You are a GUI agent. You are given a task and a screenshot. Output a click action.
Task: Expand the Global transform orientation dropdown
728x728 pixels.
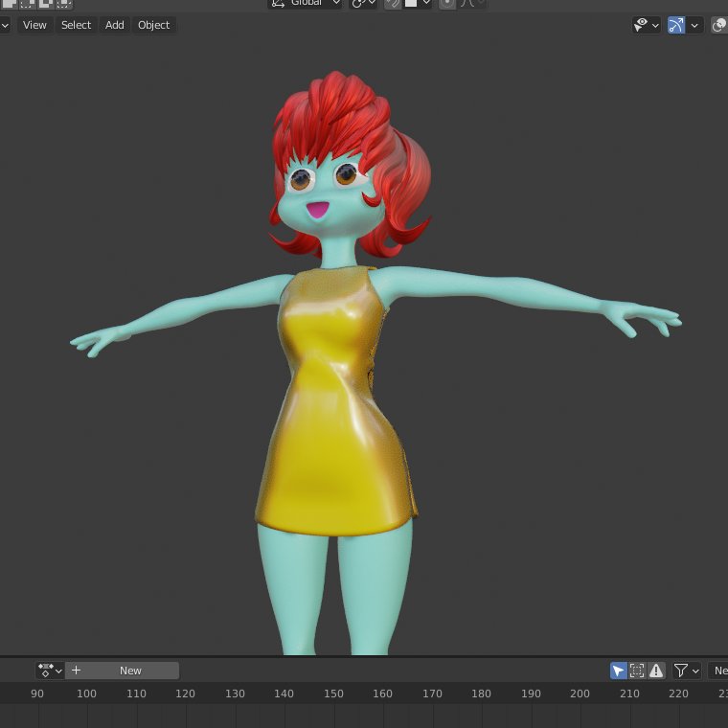[307, 3]
